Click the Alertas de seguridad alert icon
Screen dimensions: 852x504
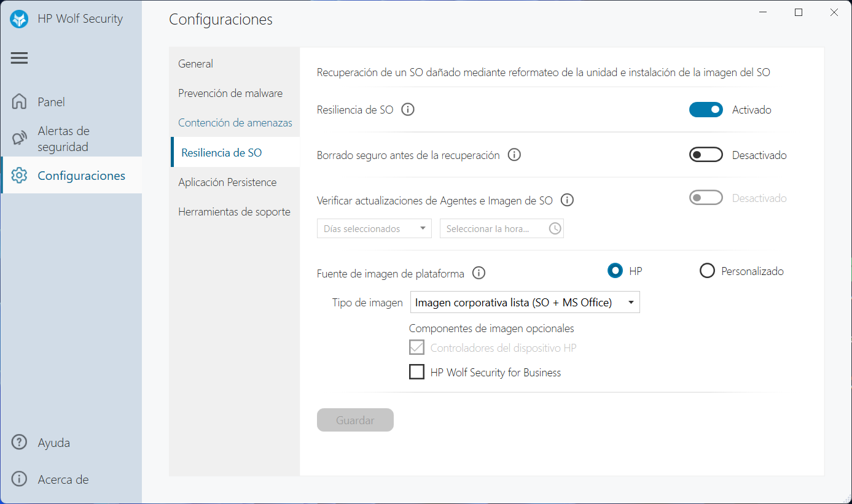[x=20, y=139]
